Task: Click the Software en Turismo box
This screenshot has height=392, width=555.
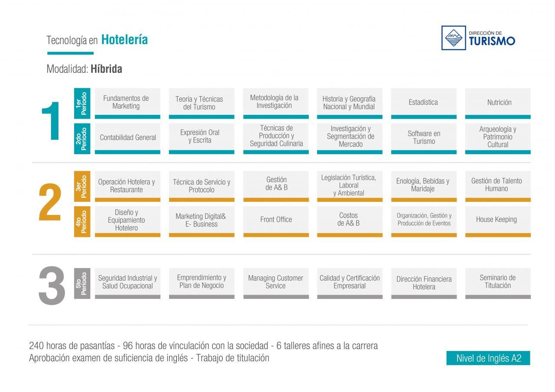Action: click(x=424, y=138)
